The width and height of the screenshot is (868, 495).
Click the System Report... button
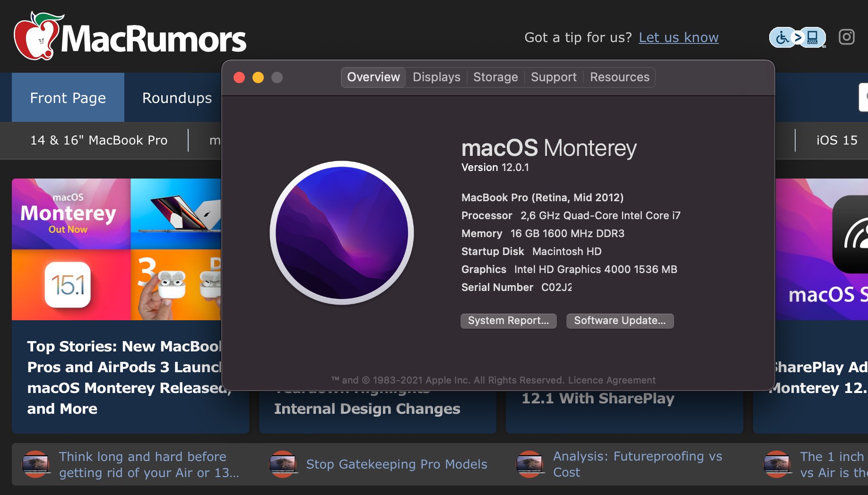(x=508, y=321)
